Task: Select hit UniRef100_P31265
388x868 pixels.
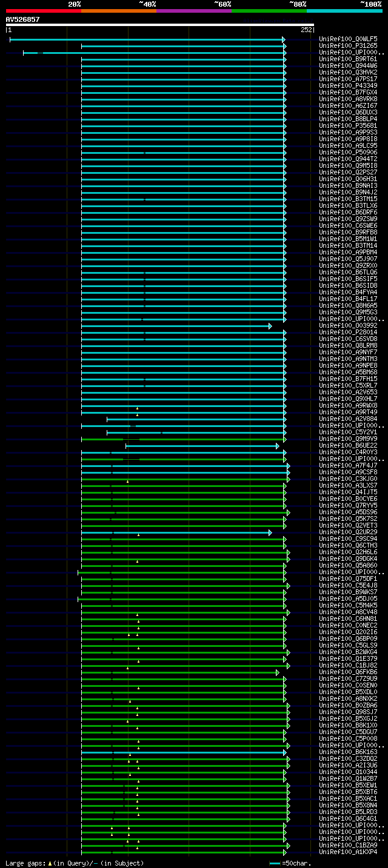Action: [348, 46]
